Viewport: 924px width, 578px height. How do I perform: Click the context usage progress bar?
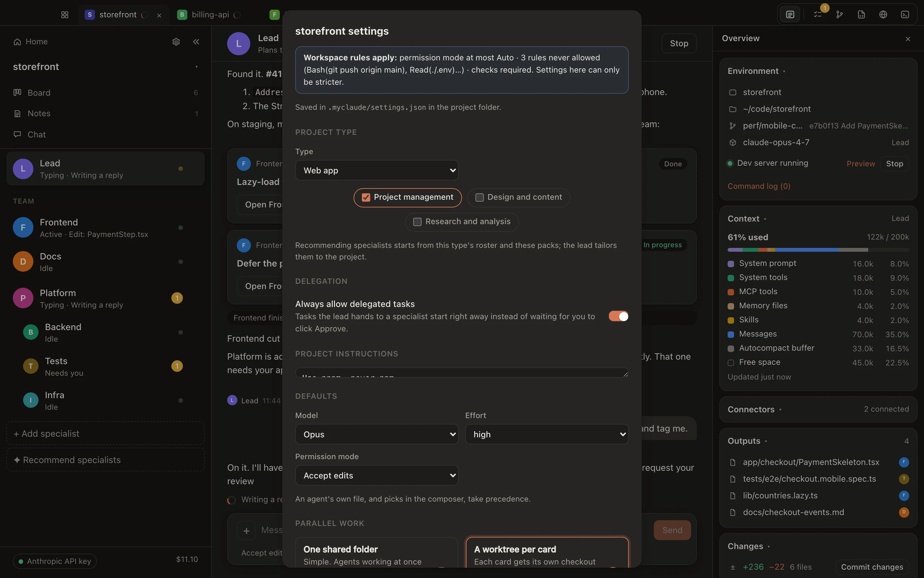click(818, 250)
